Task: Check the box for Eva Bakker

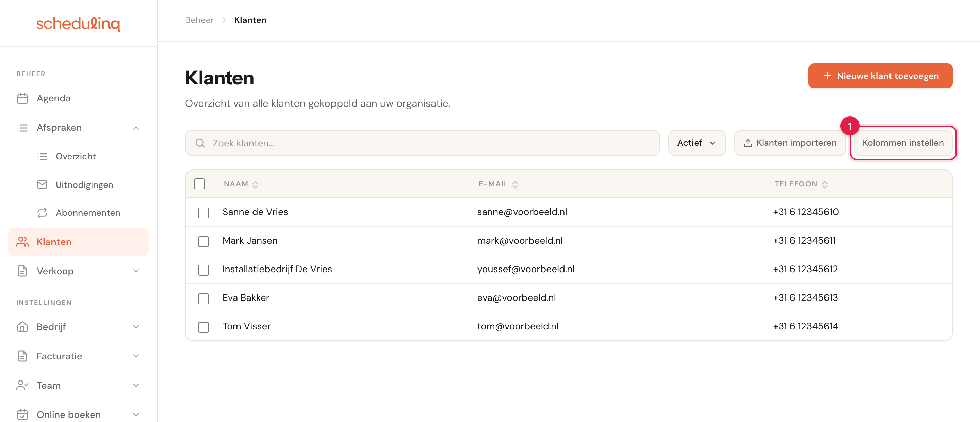Action: coord(203,298)
